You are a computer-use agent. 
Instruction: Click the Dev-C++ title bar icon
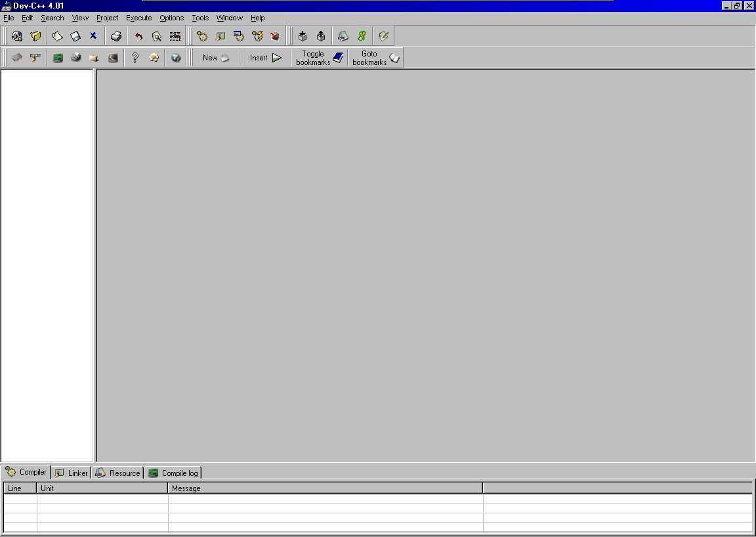(x=7, y=6)
